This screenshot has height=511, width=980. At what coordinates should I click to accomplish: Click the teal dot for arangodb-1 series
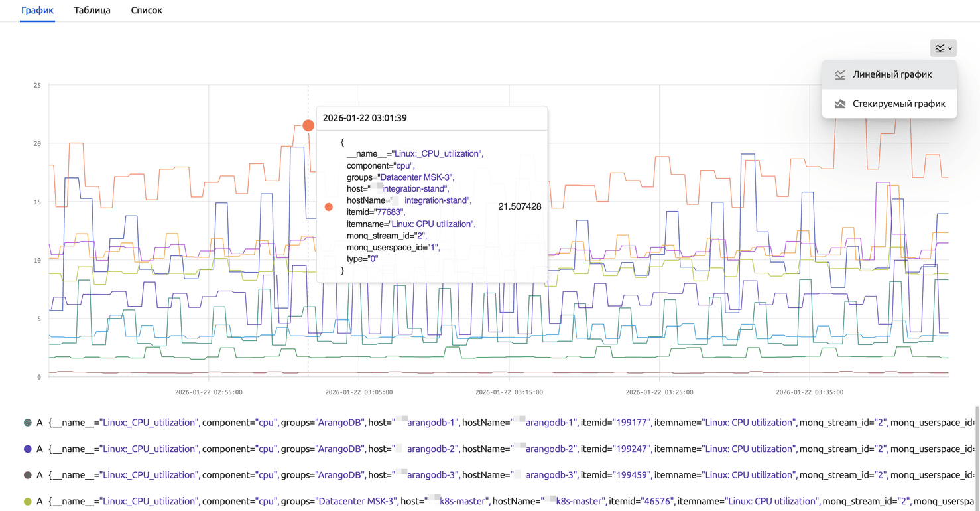tap(27, 423)
